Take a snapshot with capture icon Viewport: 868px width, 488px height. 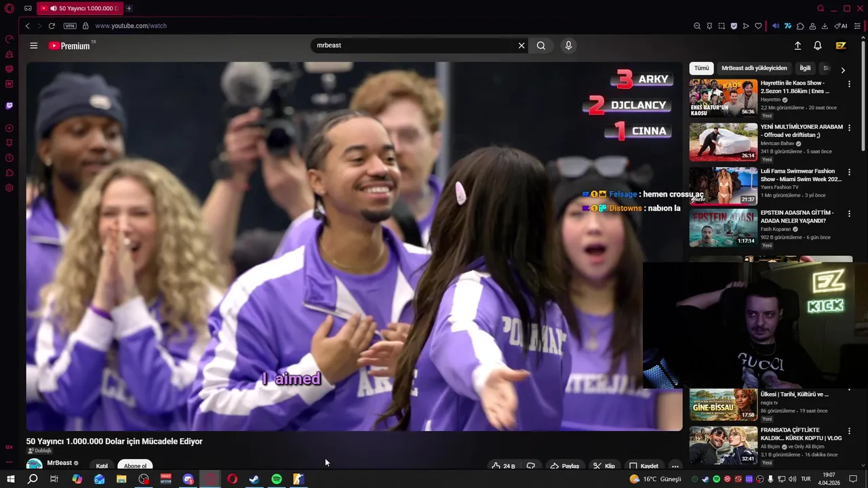(721, 26)
